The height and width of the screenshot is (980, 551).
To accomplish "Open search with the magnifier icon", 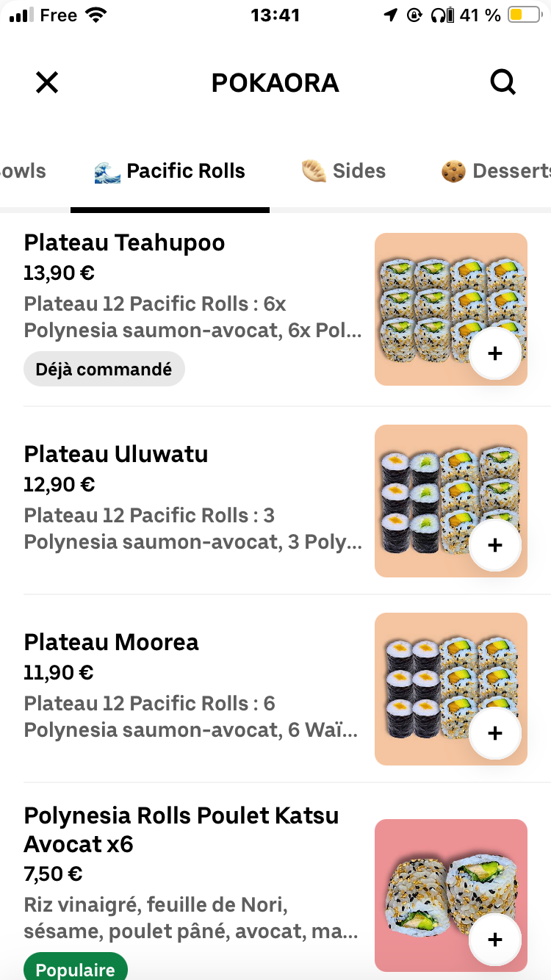I will click(503, 82).
